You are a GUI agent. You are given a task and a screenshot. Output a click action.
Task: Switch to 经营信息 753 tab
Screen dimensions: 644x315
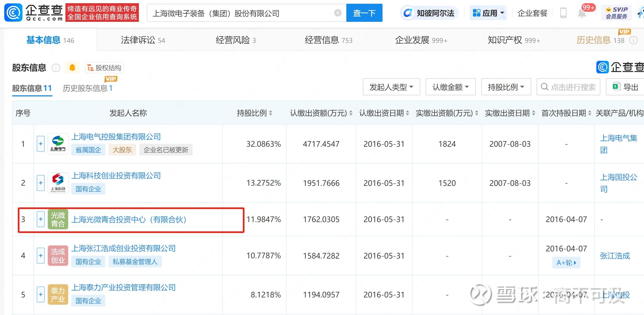pyautogui.click(x=329, y=40)
